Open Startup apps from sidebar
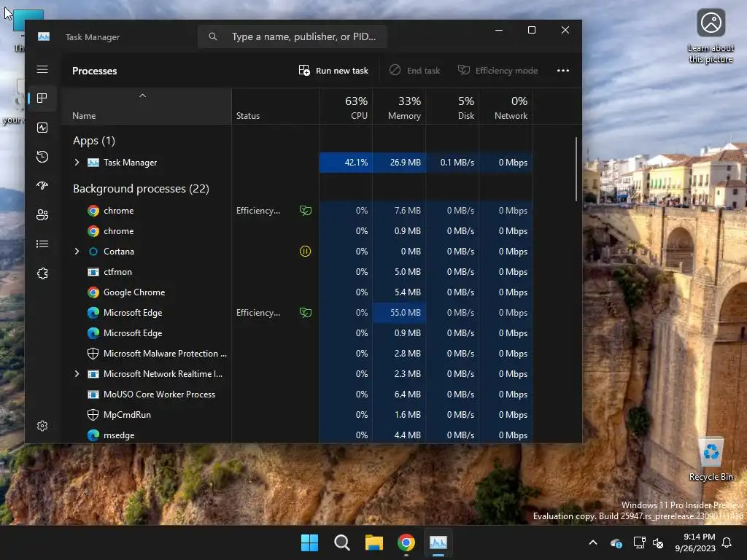747x560 pixels. 42,186
